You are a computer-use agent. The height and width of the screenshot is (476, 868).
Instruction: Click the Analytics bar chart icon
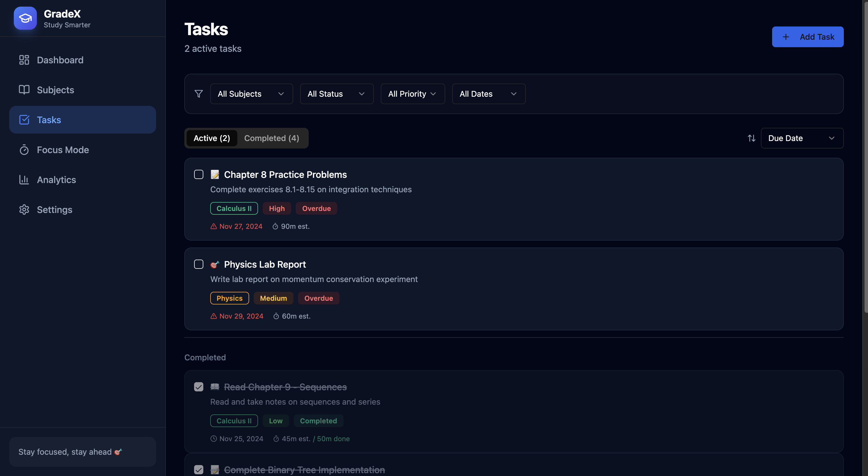[24, 180]
